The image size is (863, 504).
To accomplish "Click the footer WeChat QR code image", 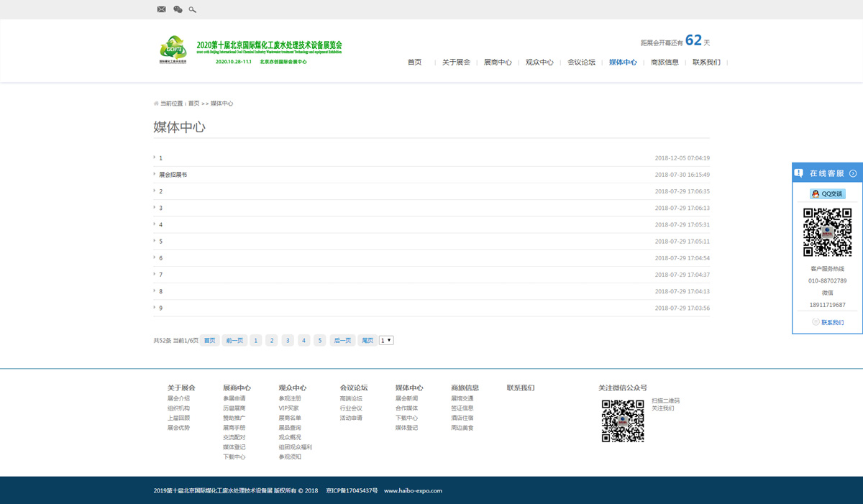I will point(622,421).
